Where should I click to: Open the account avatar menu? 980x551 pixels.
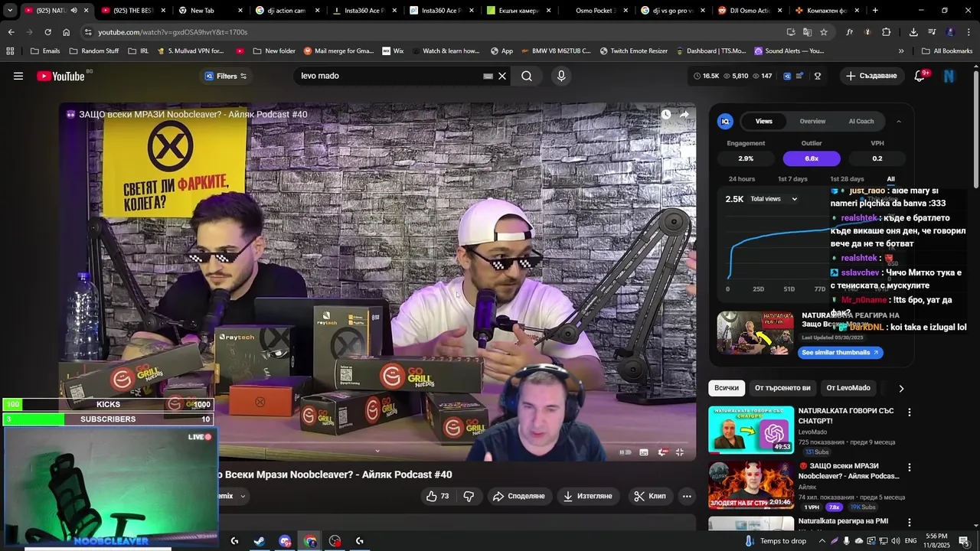(949, 76)
